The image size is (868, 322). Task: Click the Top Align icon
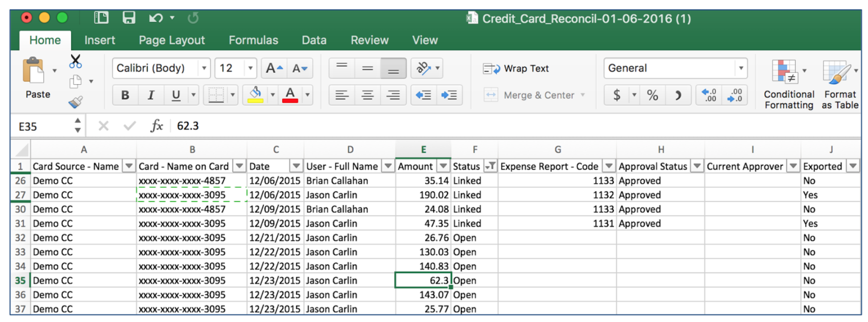point(342,68)
